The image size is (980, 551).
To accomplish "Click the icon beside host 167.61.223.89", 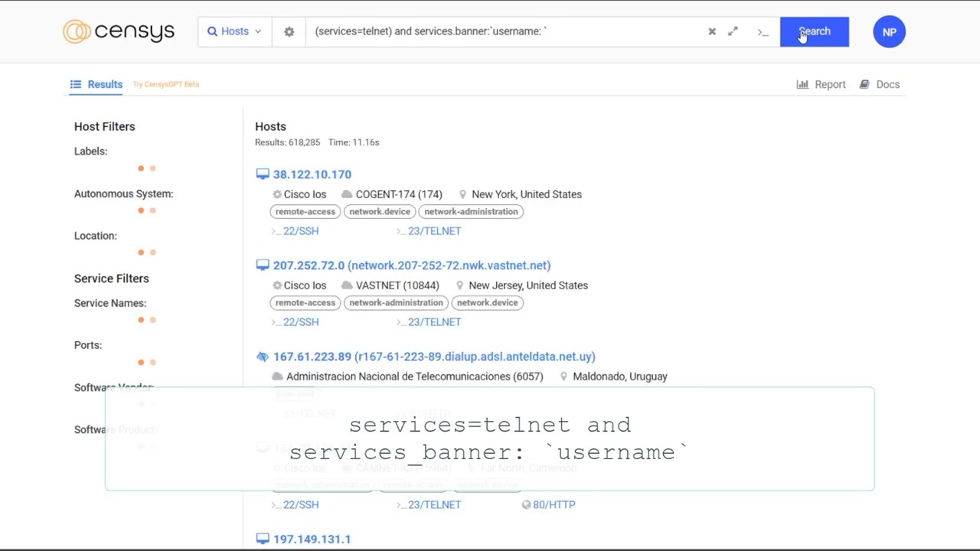I will 263,357.
